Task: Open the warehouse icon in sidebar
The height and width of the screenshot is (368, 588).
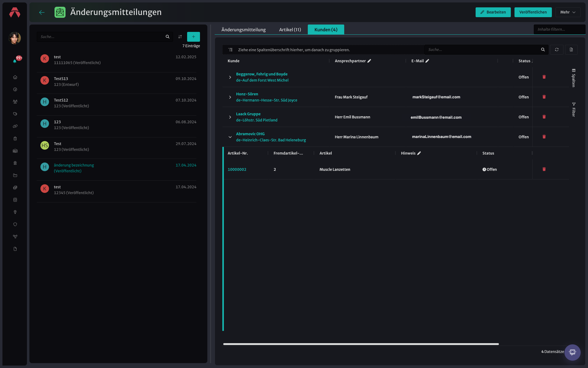Action: click(15, 151)
